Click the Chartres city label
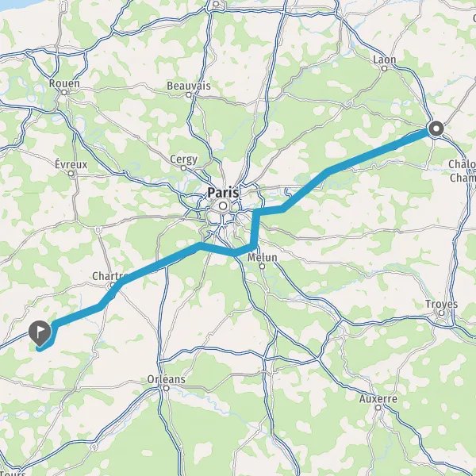 pyautogui.click(x=110, y=276)
